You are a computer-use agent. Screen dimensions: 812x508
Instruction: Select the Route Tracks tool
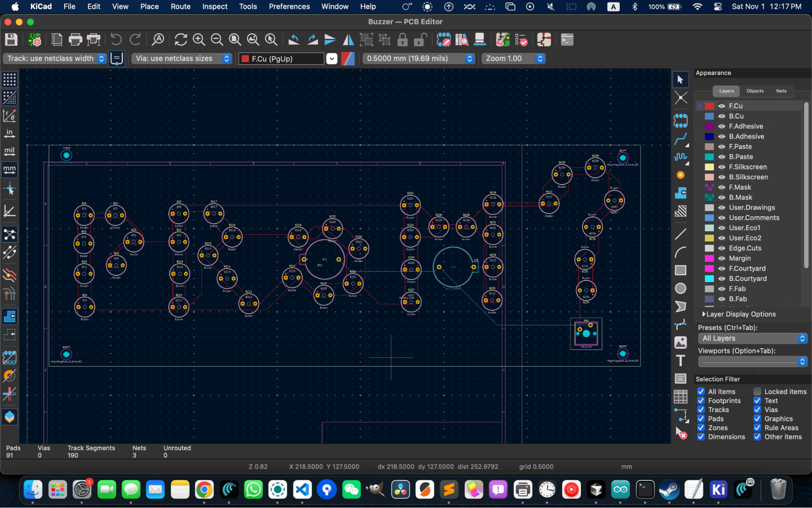click(x=680, y=139)
